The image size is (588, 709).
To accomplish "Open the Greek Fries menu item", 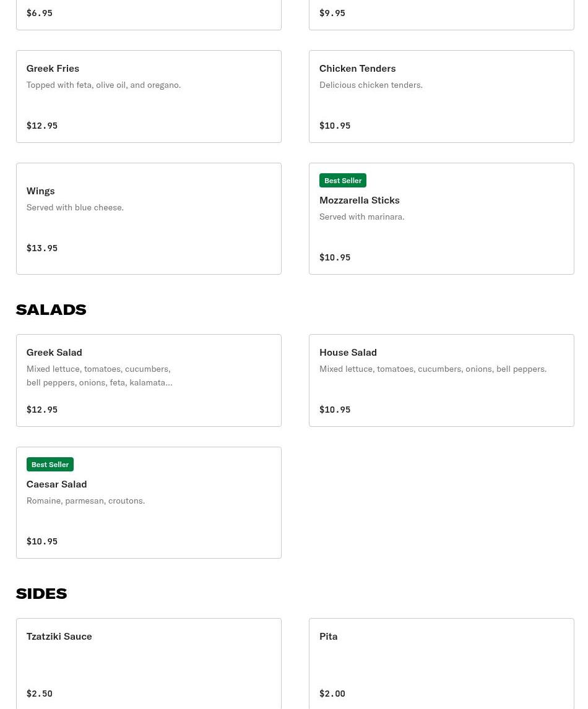I will (x=149, y=97).
